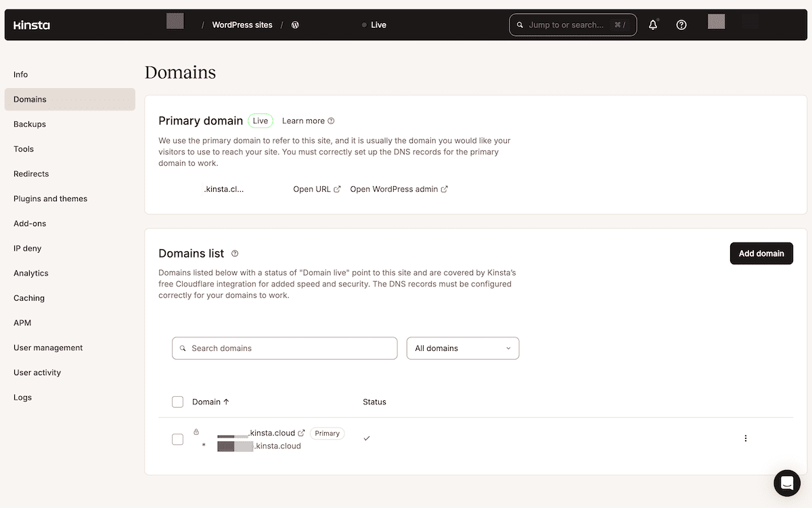Open the All domains filter dropdown
Image resolution: width=812 pixels, height=508 pixels.
463,348
